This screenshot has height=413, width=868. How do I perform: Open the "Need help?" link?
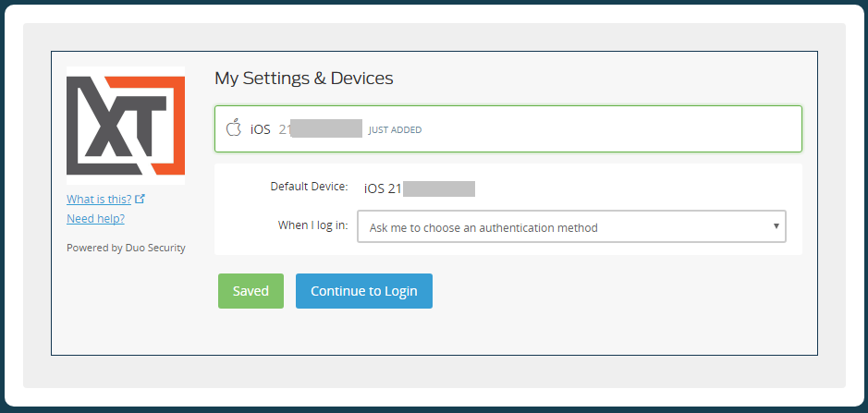tap(95, 219)
